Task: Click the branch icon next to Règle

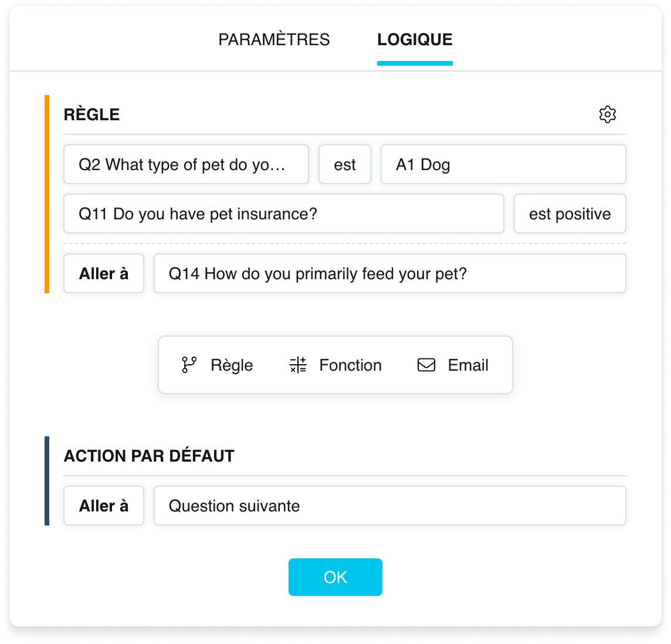Action: [189, 365]
